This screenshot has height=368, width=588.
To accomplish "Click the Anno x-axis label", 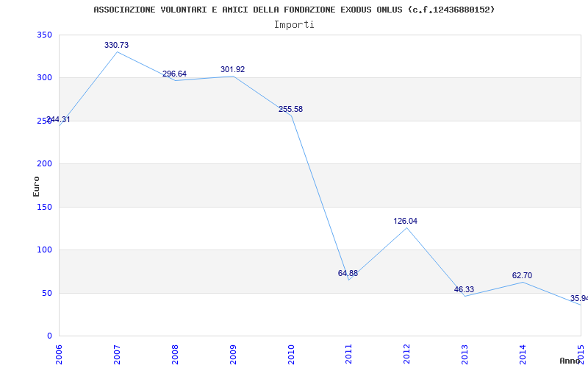I will (570, 361).
